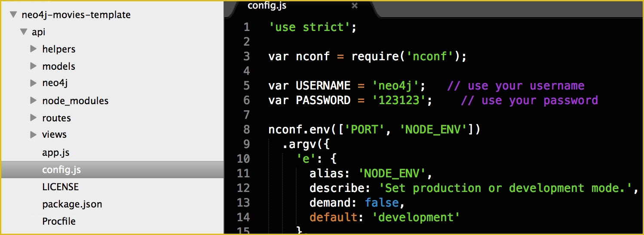Click line number 8 in gutter
644x235 pixels.
(246, 130)
